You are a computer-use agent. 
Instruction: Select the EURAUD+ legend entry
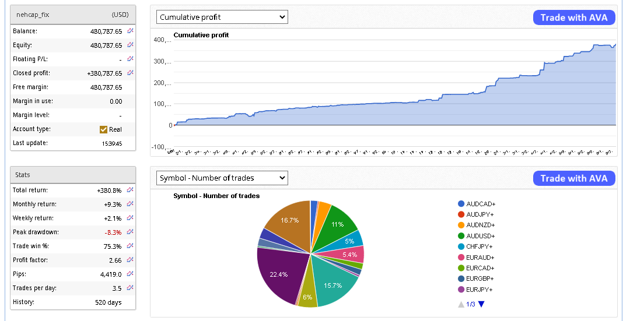[x=480, y=257]
